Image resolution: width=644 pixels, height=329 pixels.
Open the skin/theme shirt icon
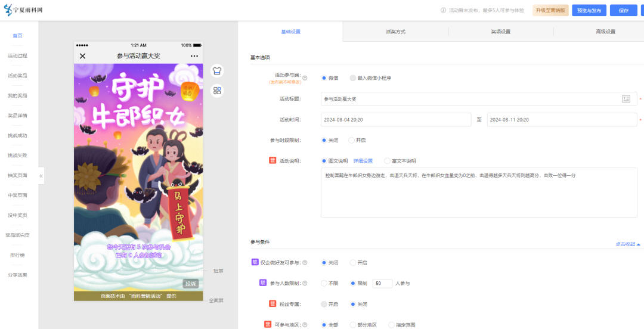tap(217, 71)
